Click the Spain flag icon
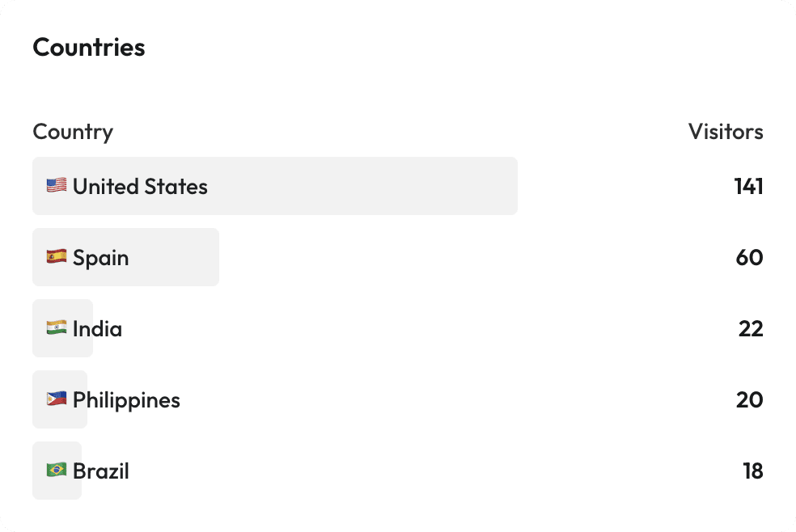This screenshot has width=796, height=532. (55, 257)
